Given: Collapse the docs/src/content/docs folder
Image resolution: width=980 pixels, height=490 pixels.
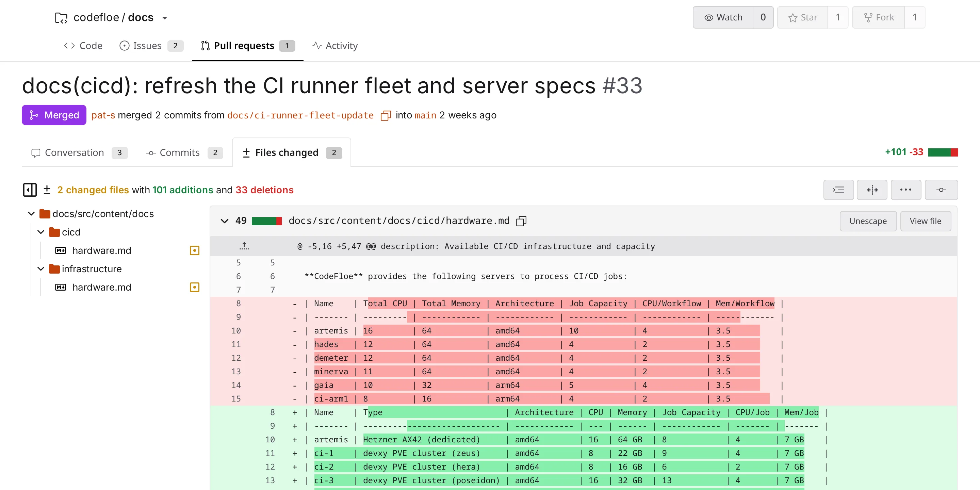Looking at the screenshot, I should pyautogui.click(x=32, y=214).
